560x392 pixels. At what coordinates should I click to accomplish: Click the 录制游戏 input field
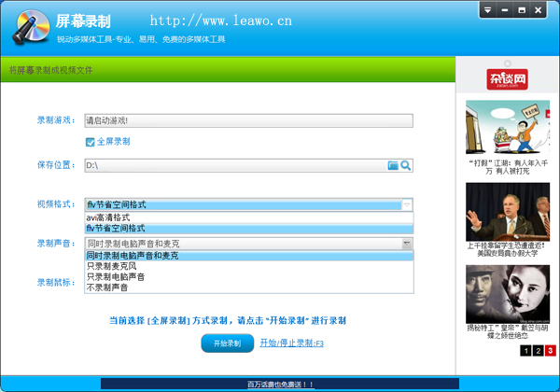click(x=247, y=119)
